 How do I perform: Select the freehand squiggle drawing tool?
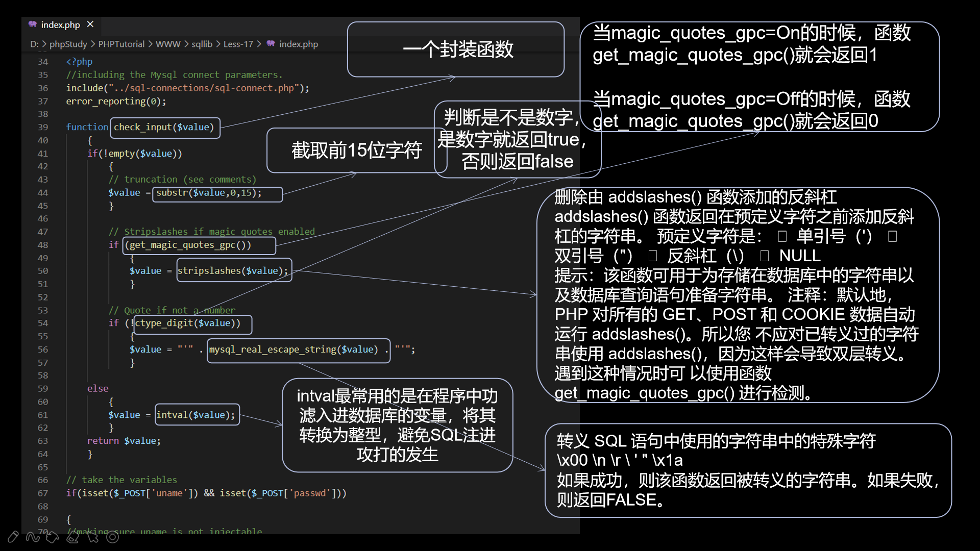[x=33, y=537]
